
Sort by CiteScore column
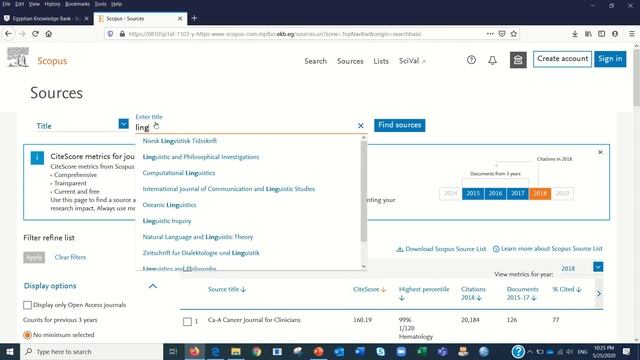click(x=369, y=289)
